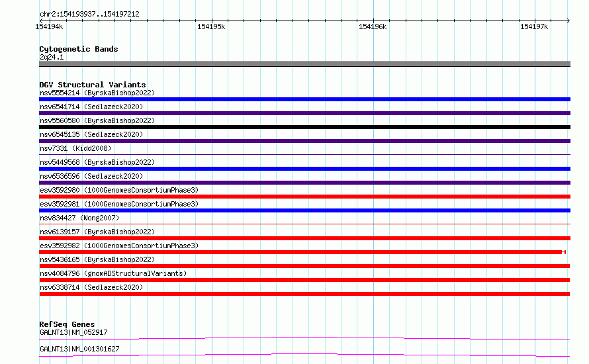Select the black bar for nsv5560580
The height and width of the screenshot is (364, 589).
tap(304, 127)
